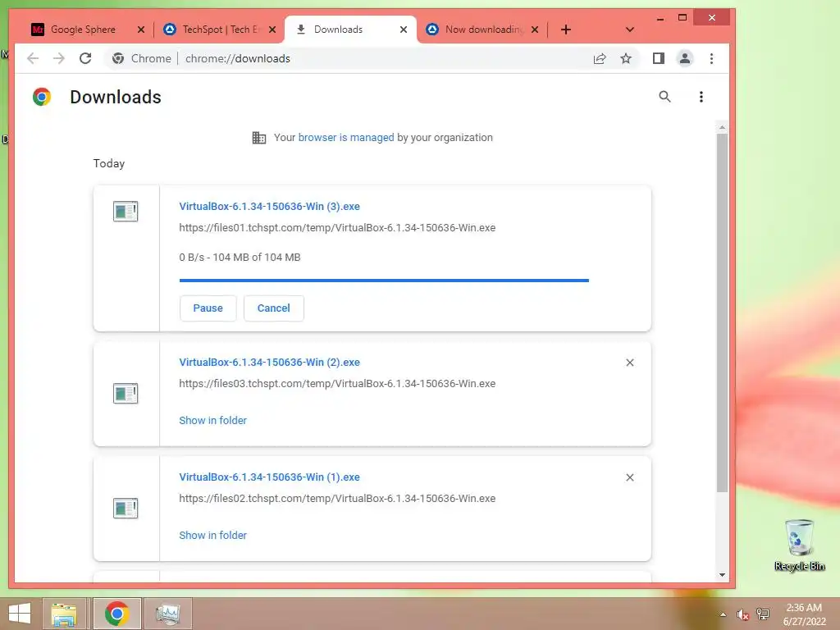Image resolution: width=840 pixels, height=630 pixels.
Task: Switch to the TechSpot tab
Action: click(x=220, y=30)
